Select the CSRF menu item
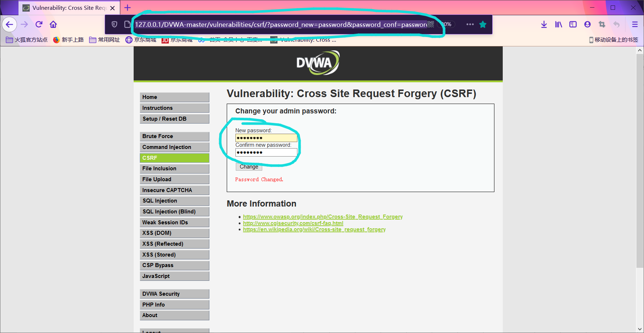The width and height of the screenshot is (644, 333). (x=175, y=158)
